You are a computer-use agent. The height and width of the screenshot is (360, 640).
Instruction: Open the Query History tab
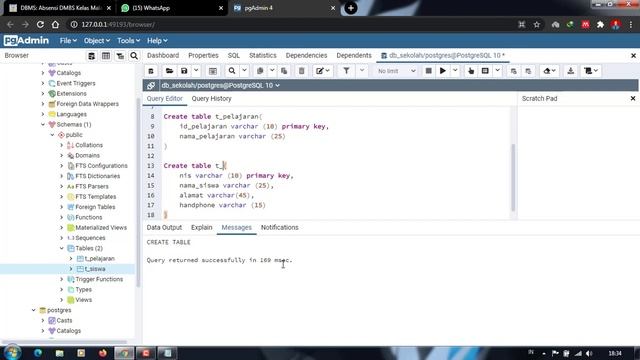click(211, 99)
